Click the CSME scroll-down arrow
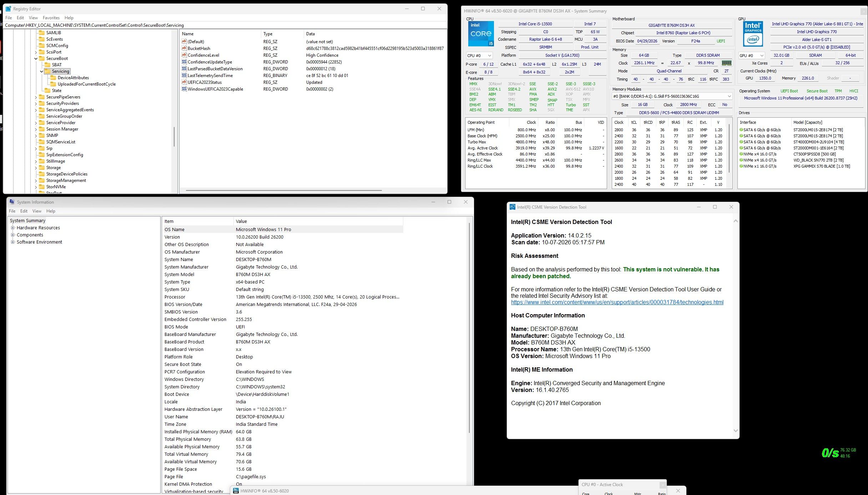Image resolution: width=868 pixels, height=495 pixels. tap(736, 431)
